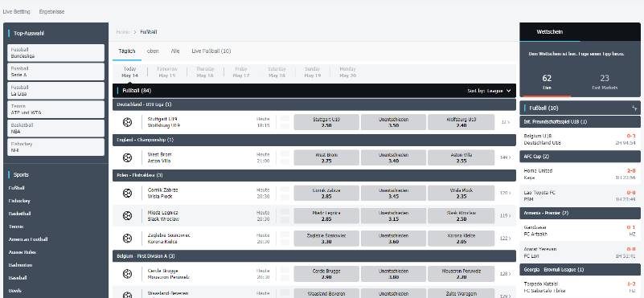
Task: Click the soccer ball icon beside Miedz Legnica
Action: pyautogui.click(x=127, y=215)
